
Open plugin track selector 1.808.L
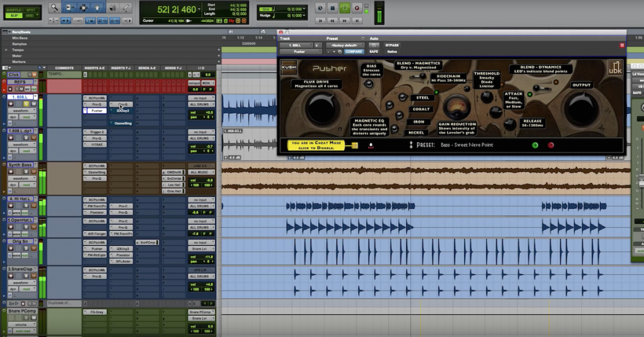pyautogui.click(x=297, y=45)
